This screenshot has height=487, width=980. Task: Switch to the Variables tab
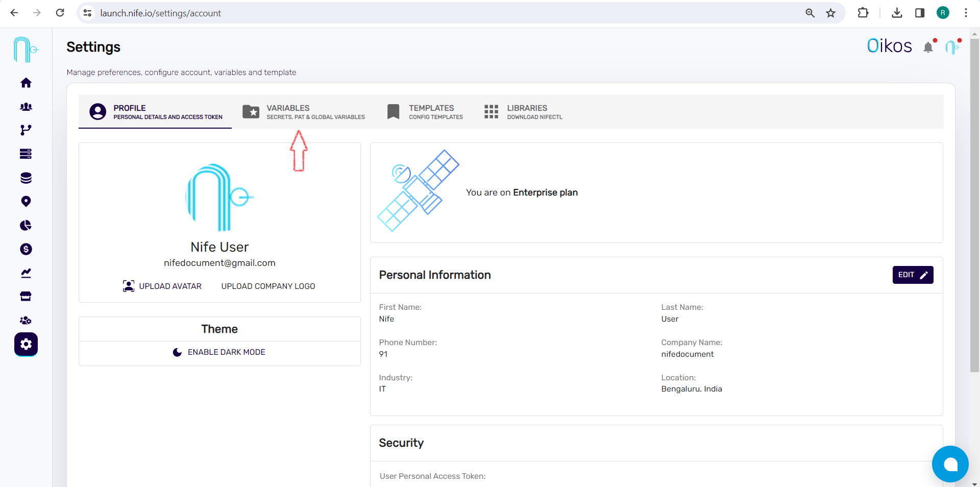[x=303, y=112]
